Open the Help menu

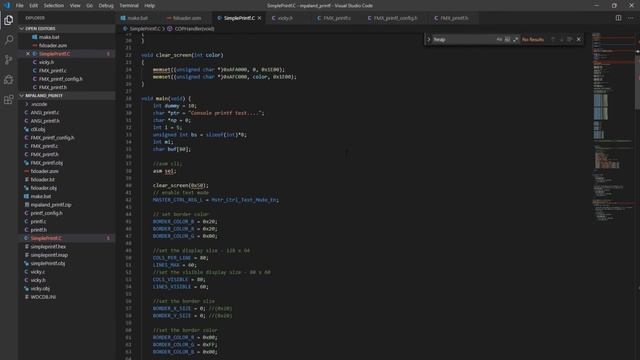pos(149,6)
